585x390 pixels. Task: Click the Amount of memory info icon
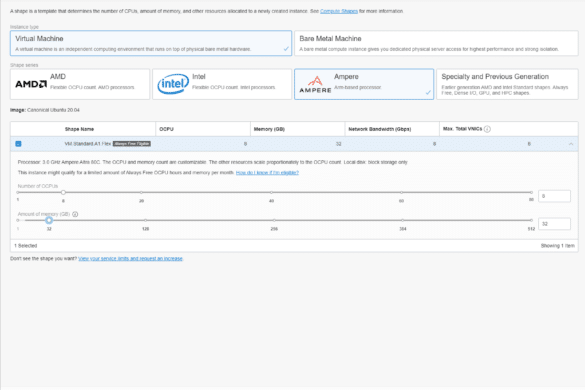click(x=75, y=214)
